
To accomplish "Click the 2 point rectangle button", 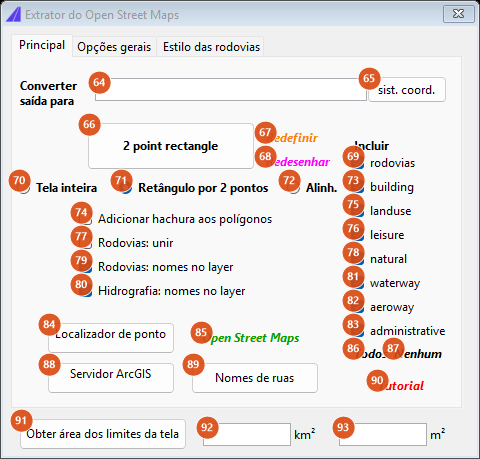I will point(171,146).
